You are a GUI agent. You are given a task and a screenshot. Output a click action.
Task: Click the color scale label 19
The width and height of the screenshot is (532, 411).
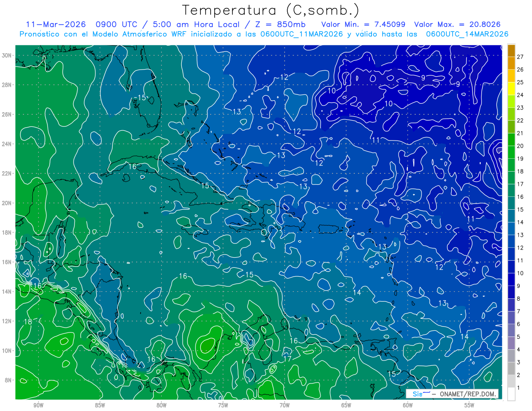521,159
